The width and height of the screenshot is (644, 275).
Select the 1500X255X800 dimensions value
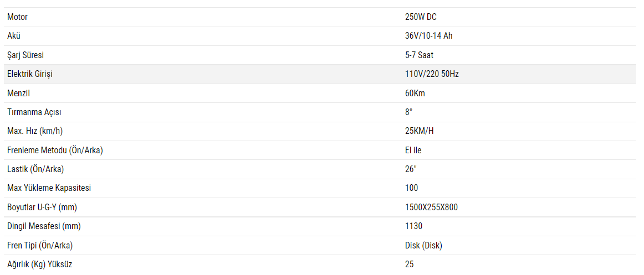click(431, 207)
